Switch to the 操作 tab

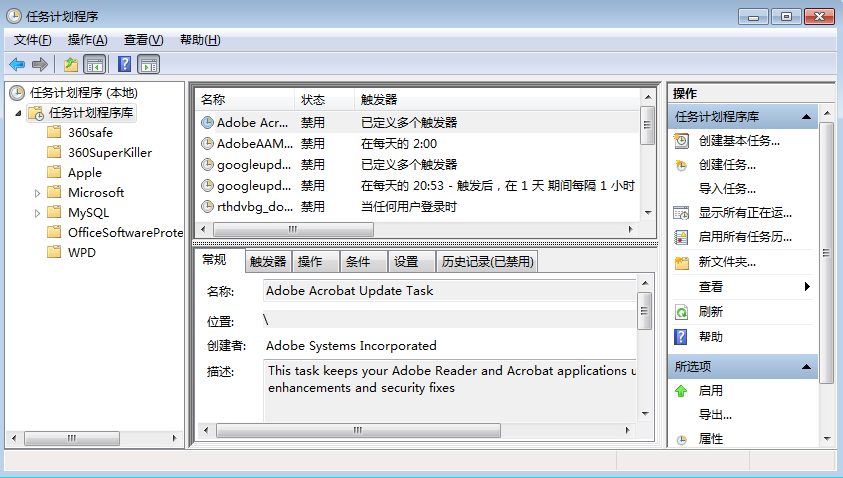click(317, 262)
